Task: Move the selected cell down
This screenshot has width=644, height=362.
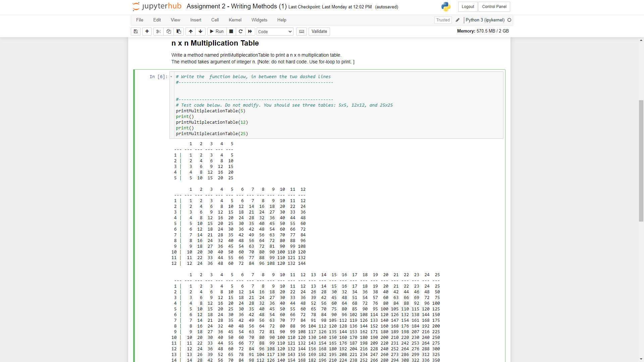Action: (x=200, y=31)
